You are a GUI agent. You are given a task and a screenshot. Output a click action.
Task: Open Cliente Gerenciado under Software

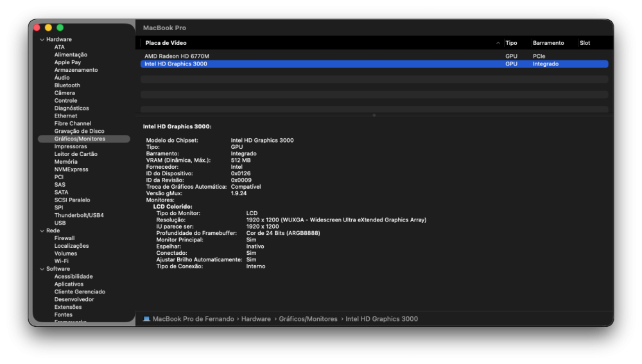[80, 292]
